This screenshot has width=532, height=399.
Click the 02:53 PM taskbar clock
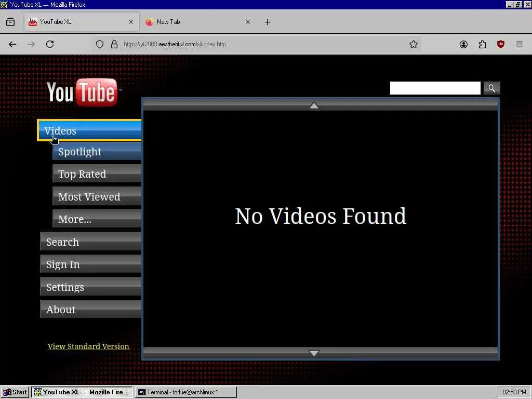tap(514, 392)
